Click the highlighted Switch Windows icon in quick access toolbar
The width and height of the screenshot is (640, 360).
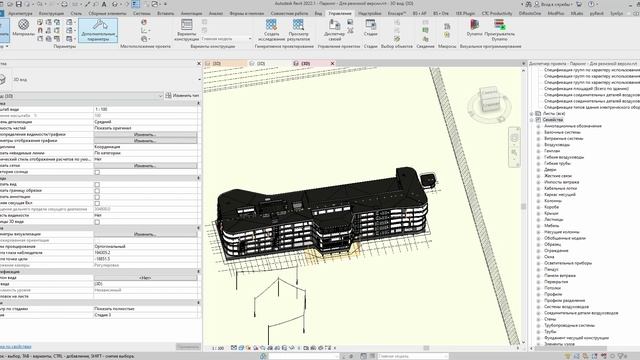point(136,4)
